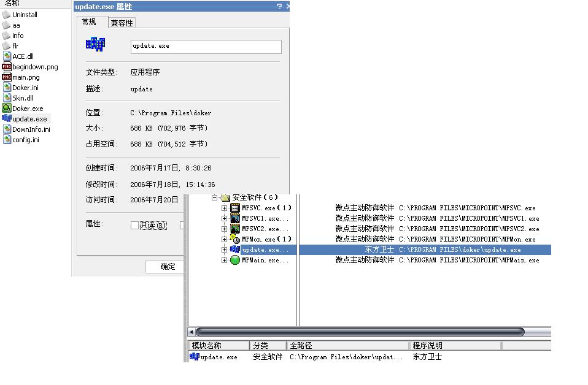
Task: Select the aa folder icon
Action: coord(6,25)
